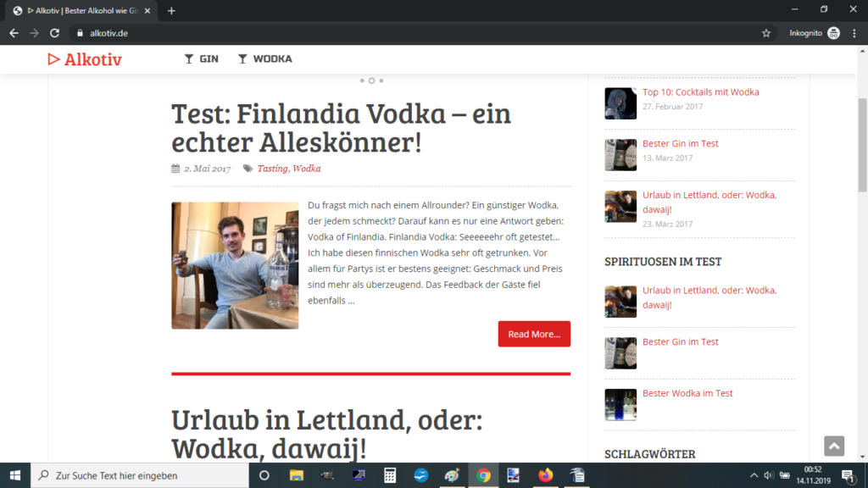Open Cortana circle icon in taskbar
Screen dimensions: 868x488
coord(264,475)
